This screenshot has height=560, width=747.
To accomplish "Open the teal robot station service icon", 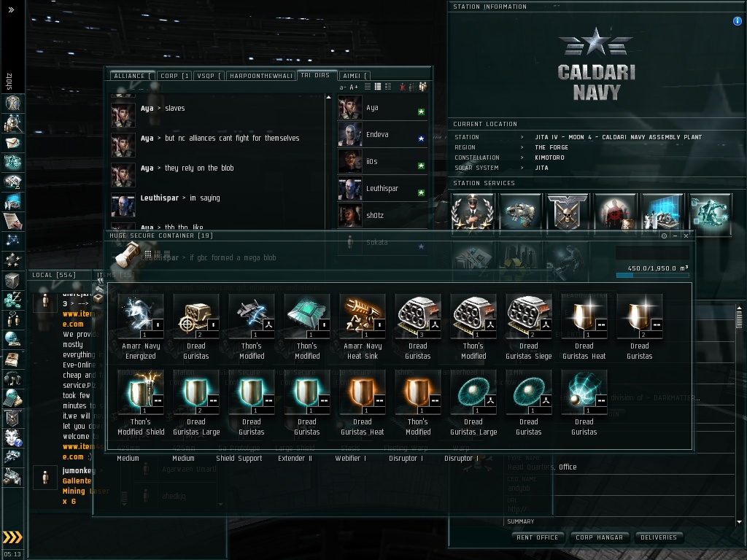I will [710, 212].
